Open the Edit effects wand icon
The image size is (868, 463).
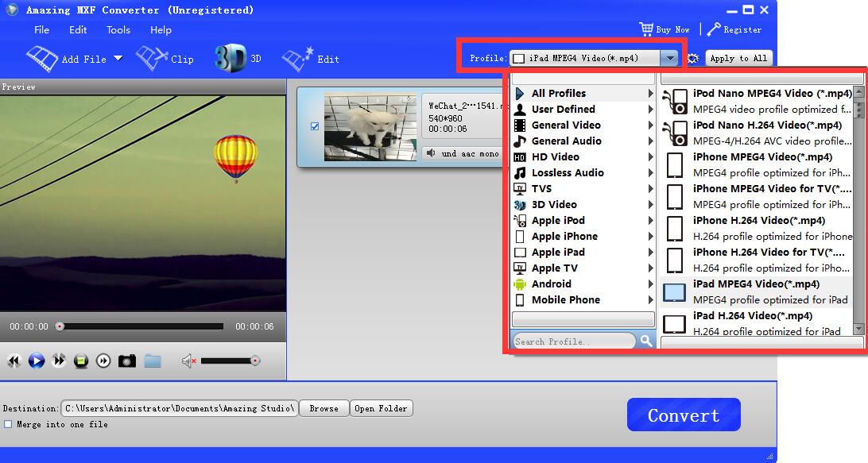pyautogui.click(x=298, y=59)
